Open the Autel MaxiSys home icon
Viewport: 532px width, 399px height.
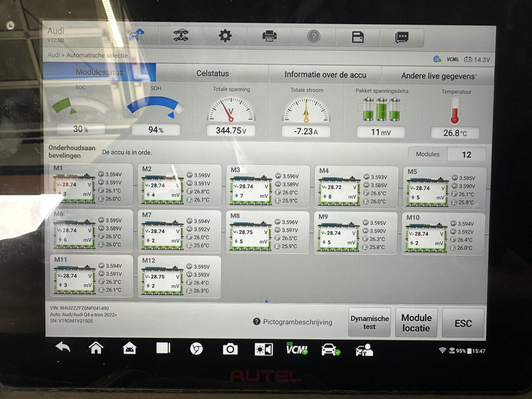(129, 348)
